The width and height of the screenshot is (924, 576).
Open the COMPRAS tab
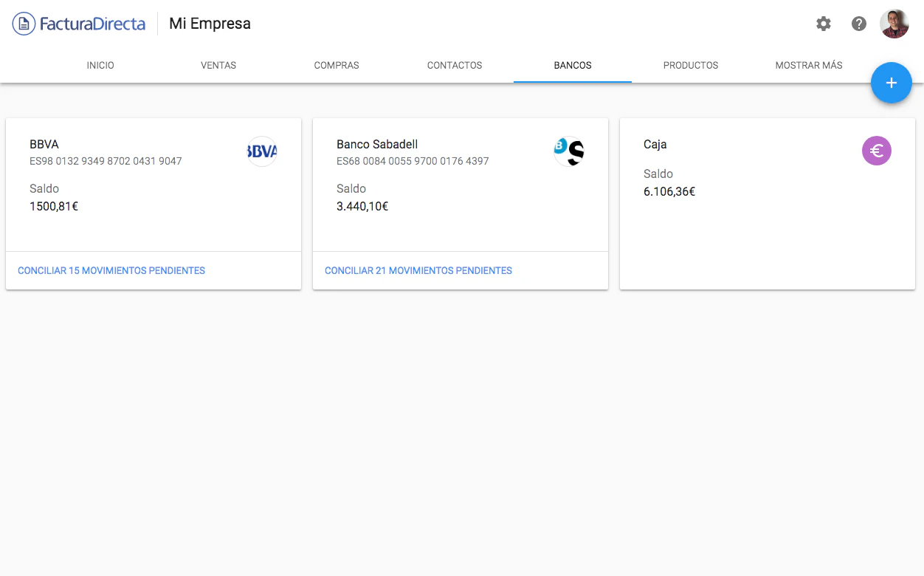337,65
